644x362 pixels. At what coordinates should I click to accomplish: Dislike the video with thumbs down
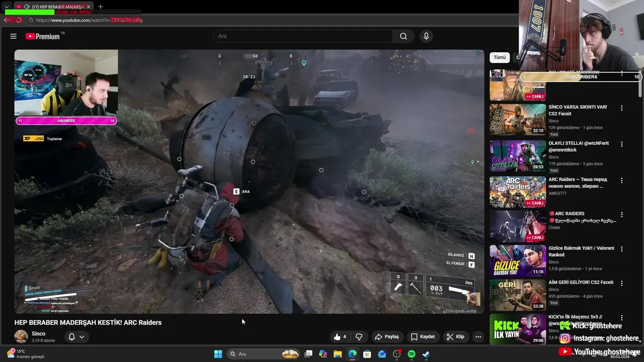pos(359,337)
